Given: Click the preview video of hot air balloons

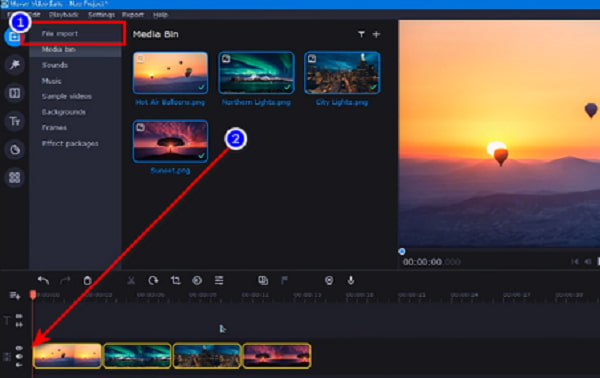Looking at the screenshot, I should pos(499,133).
